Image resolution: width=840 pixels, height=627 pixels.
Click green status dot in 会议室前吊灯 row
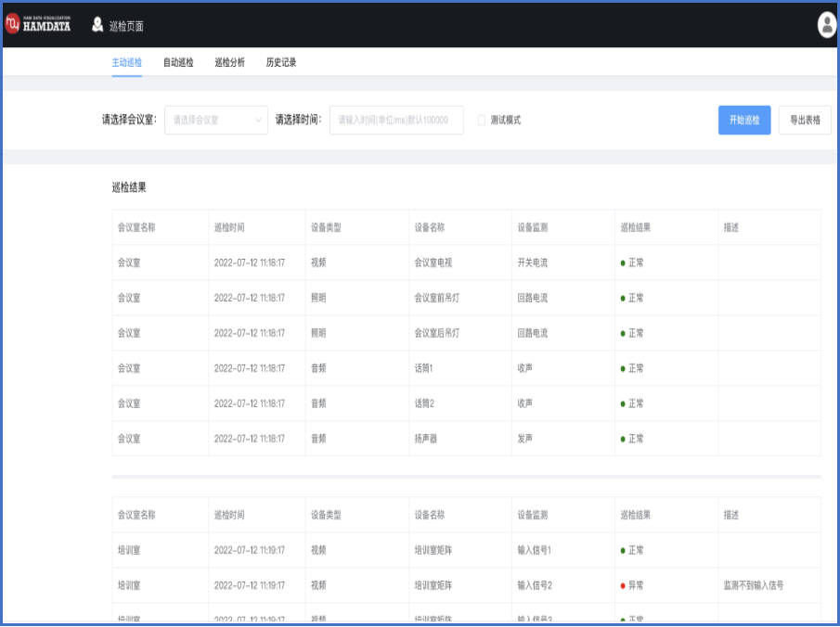click(623, 298)
